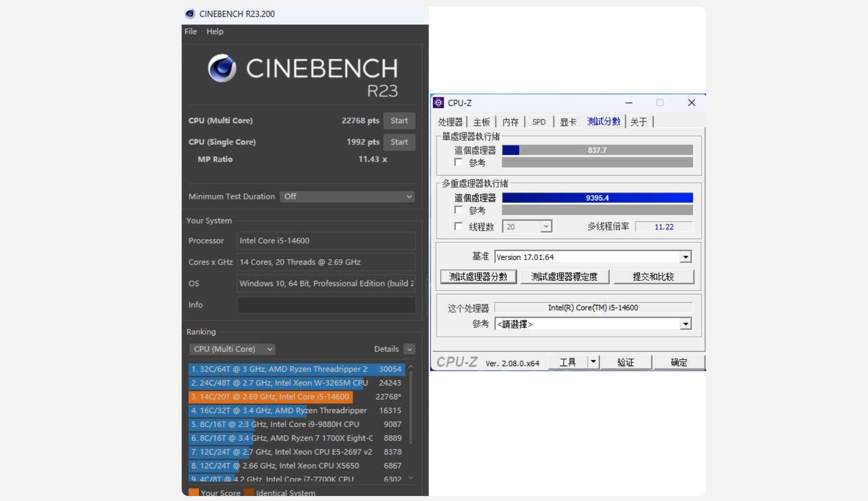This screenshot has width=868, height=501.
Task: Click the 測試處理器穩定度 button
Action: coord(564,277)
